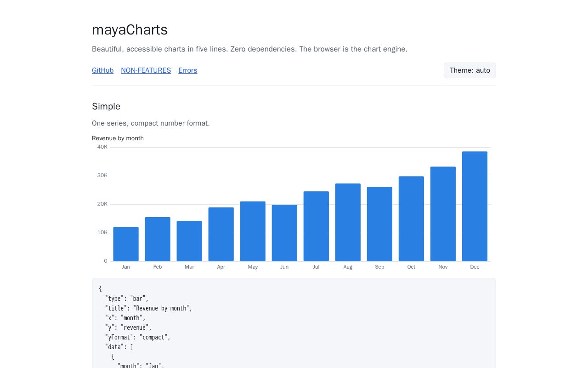Toggle the Theme: auto button
588x368 pixels.
click(x=469, y=70)
